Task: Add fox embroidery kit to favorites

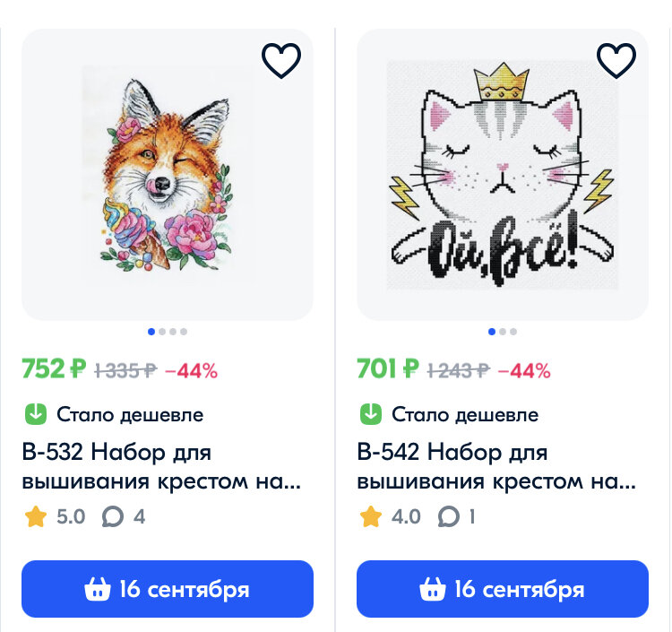Action: 281,60
